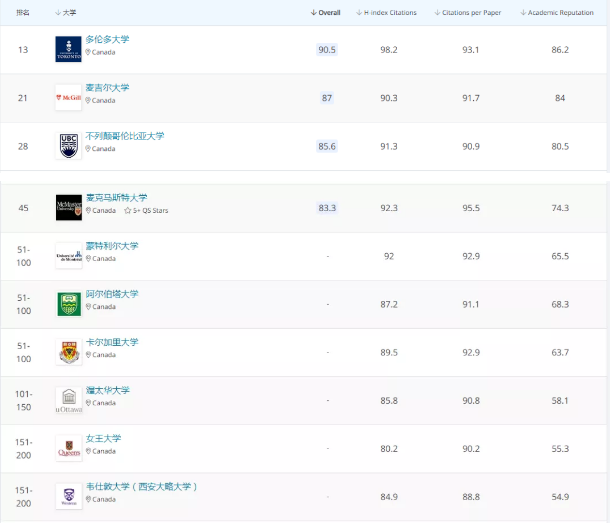
Task: Click the rank number 28
Action: point(23,146)
